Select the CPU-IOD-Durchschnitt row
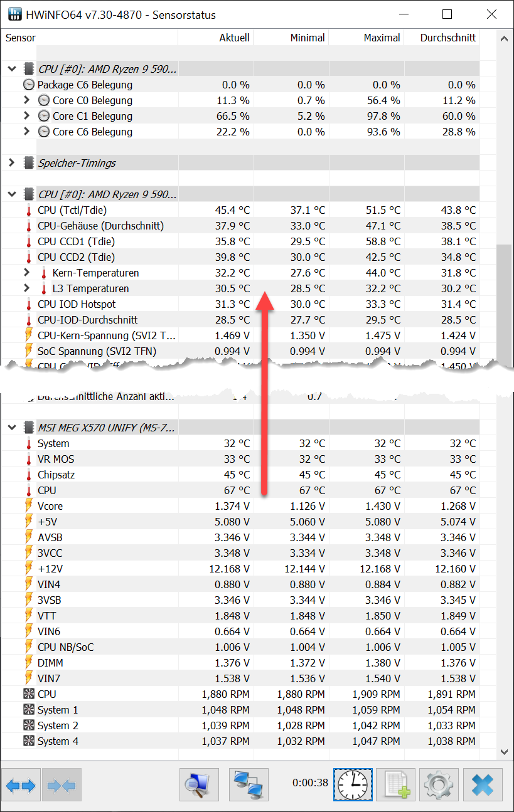This screenshot has height=812, width=514. click(240, 320)
